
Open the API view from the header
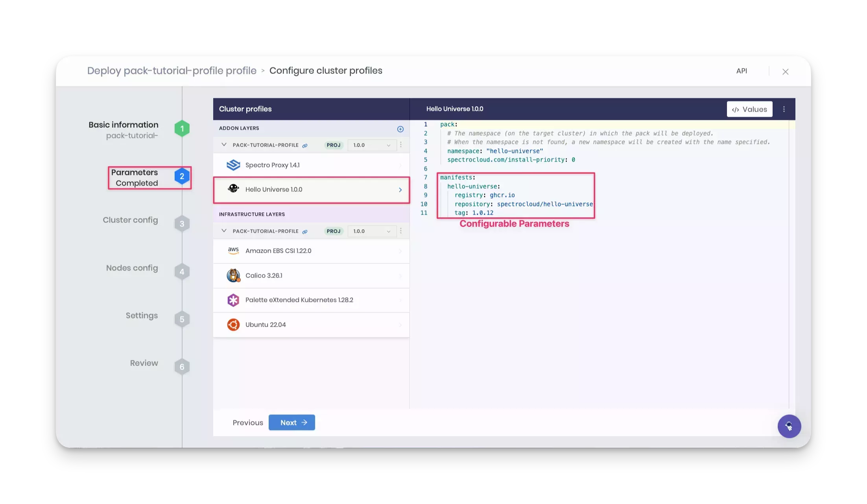coord(742,71)
